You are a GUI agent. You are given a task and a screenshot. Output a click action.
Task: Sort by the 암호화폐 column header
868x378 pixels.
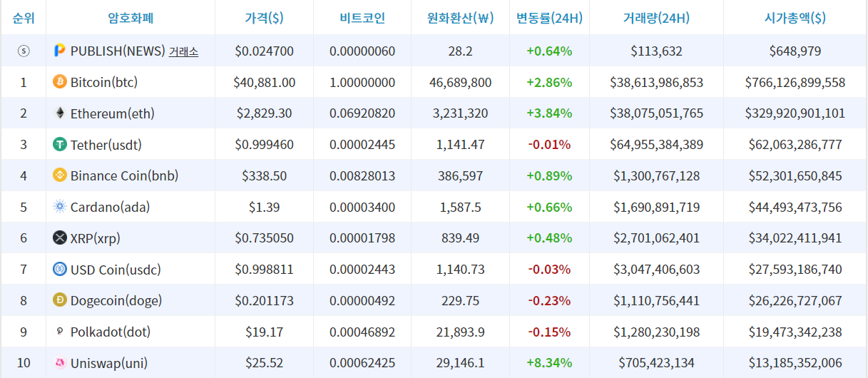[x=131, y=19]
